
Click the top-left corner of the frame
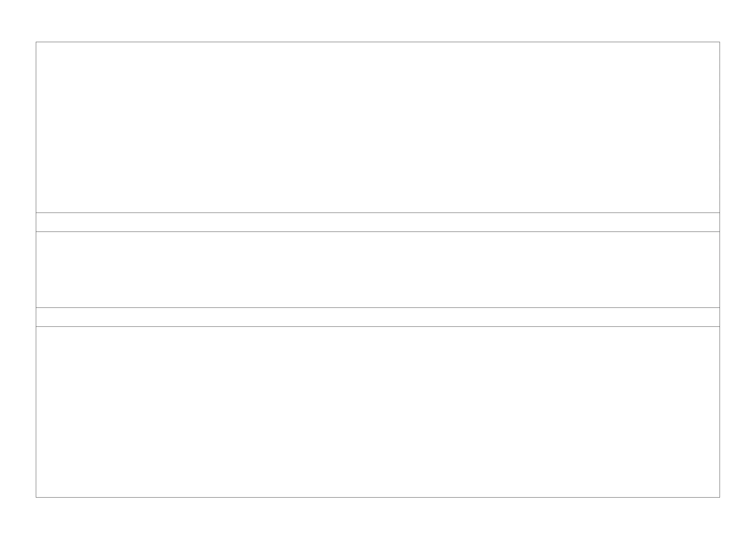coord(36,42)
